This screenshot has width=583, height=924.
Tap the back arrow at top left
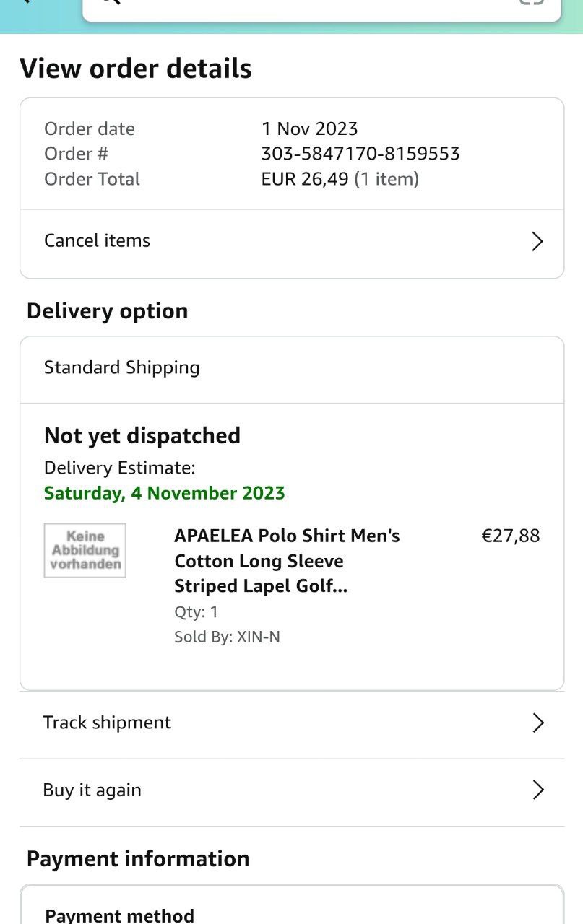point(27,2)
